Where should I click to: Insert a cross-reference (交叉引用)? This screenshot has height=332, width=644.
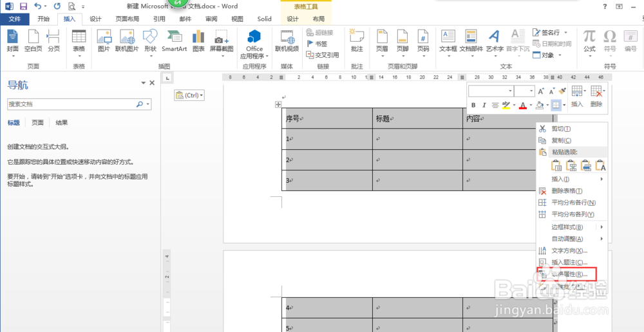(x=323, y=55)
